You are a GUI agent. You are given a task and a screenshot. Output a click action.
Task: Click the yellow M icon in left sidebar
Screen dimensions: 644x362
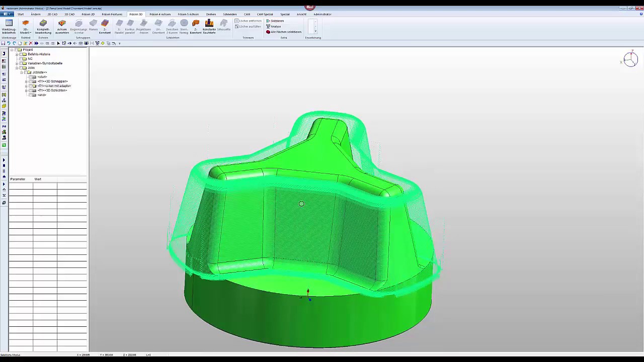coord(4,95)
